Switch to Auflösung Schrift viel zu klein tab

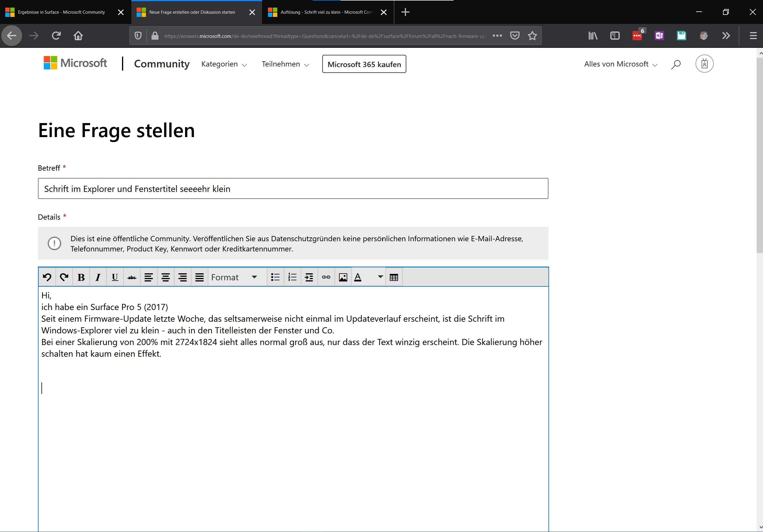(x=326, y=12)
